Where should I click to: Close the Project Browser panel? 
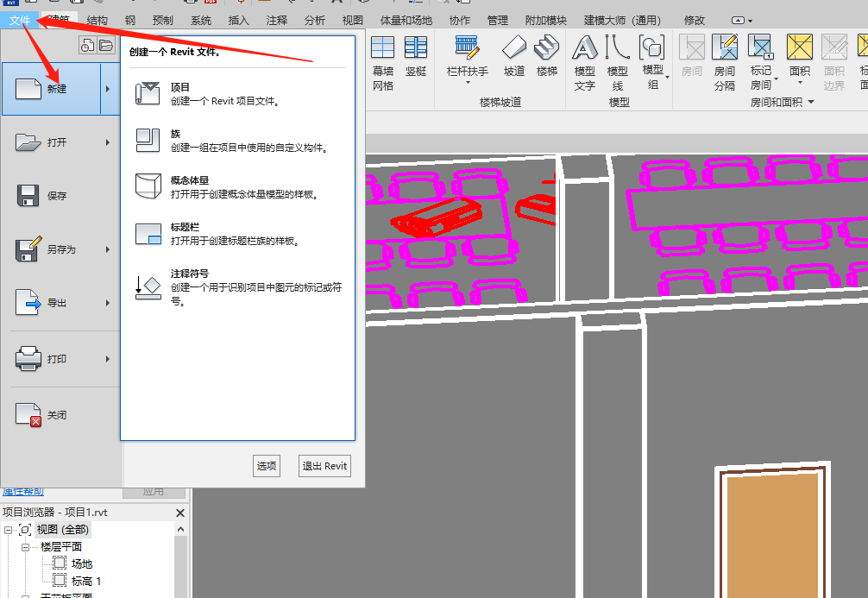pos(180,513)
